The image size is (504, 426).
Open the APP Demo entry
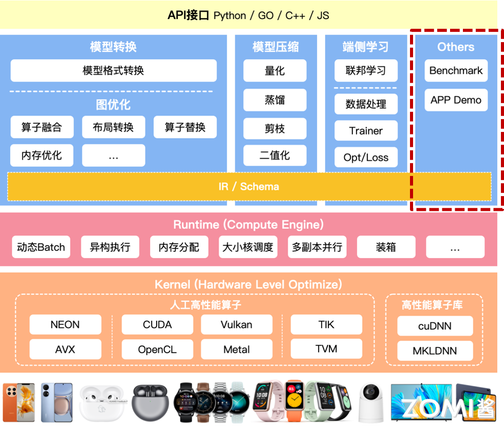point(455,100)
